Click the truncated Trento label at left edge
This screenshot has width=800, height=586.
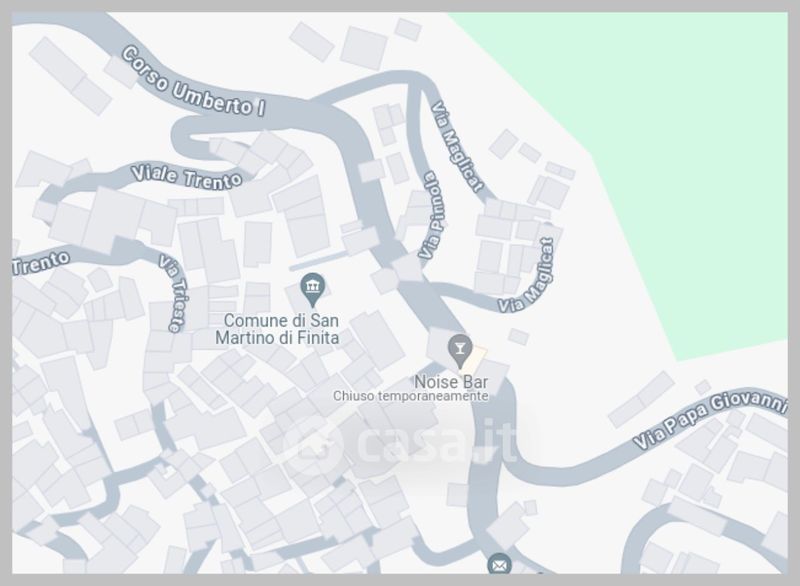pyautogui.click(x=41, y=262)
